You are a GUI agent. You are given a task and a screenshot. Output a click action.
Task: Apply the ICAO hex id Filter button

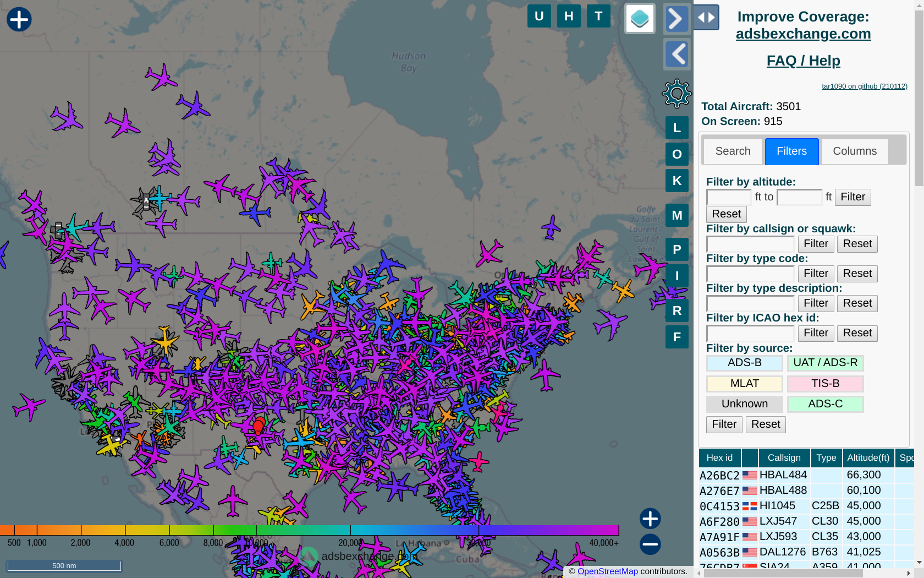816,333
